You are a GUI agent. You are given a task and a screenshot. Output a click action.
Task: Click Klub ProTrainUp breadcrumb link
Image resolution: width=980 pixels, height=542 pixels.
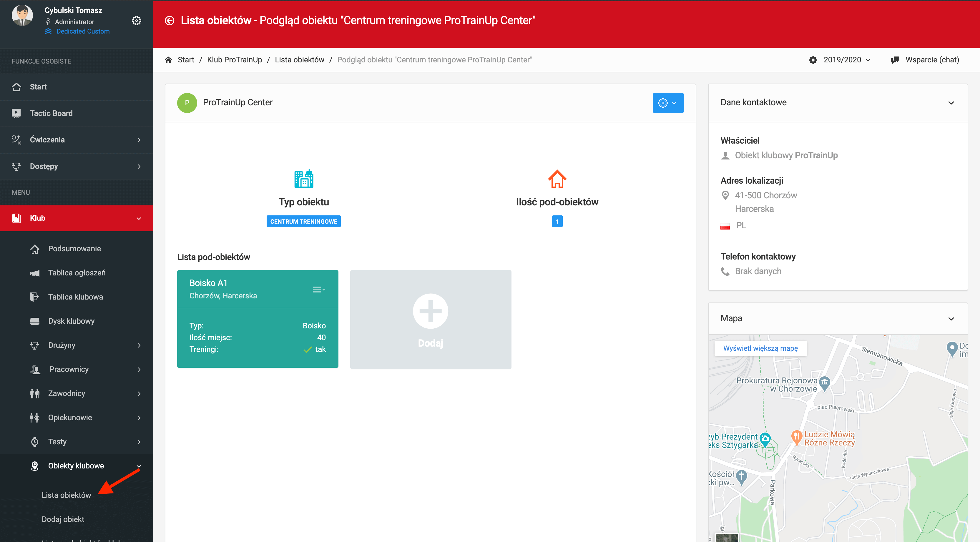point(234,60)
